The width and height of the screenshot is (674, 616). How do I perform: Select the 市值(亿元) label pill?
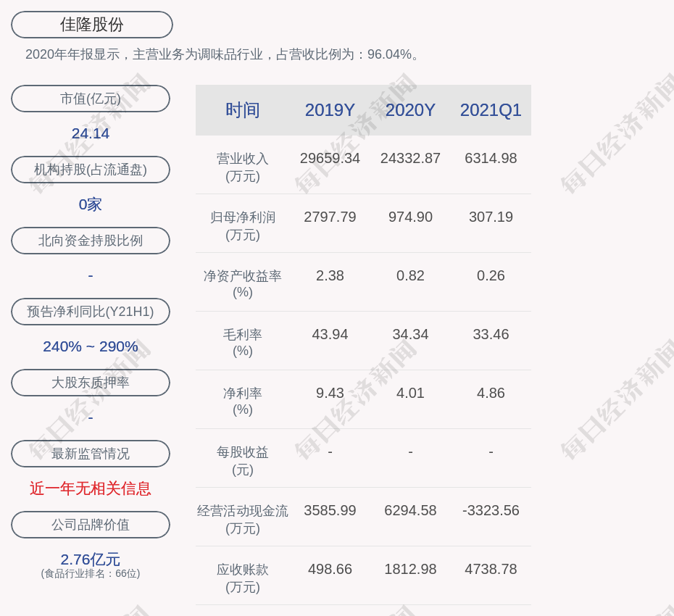(91, 99)
